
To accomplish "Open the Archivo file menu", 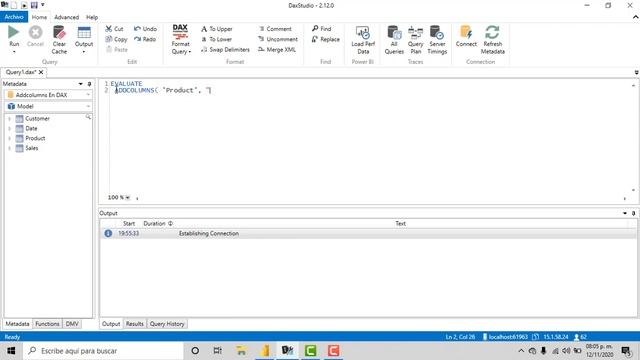I will [x=14, y=17].
